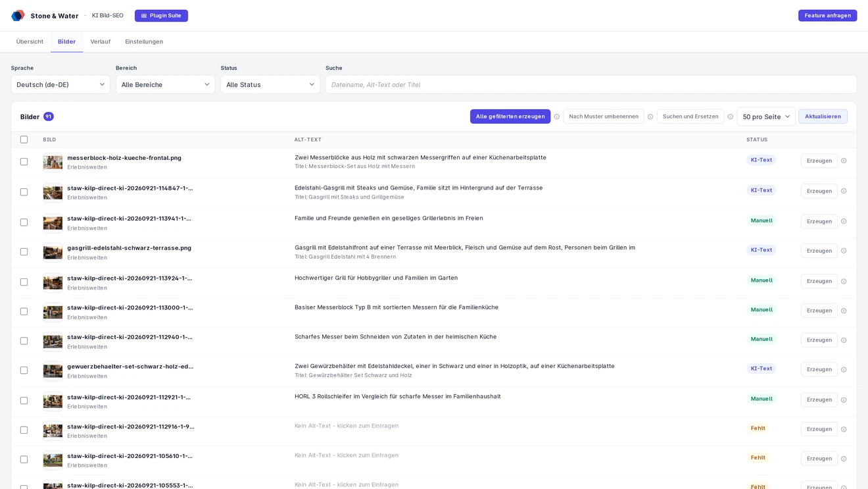This screenshot has width=868, height=489.
Task: Click info icon in staw-kilp-direct-ki-20260921-113924 row
Action: [x=844, y=281]
